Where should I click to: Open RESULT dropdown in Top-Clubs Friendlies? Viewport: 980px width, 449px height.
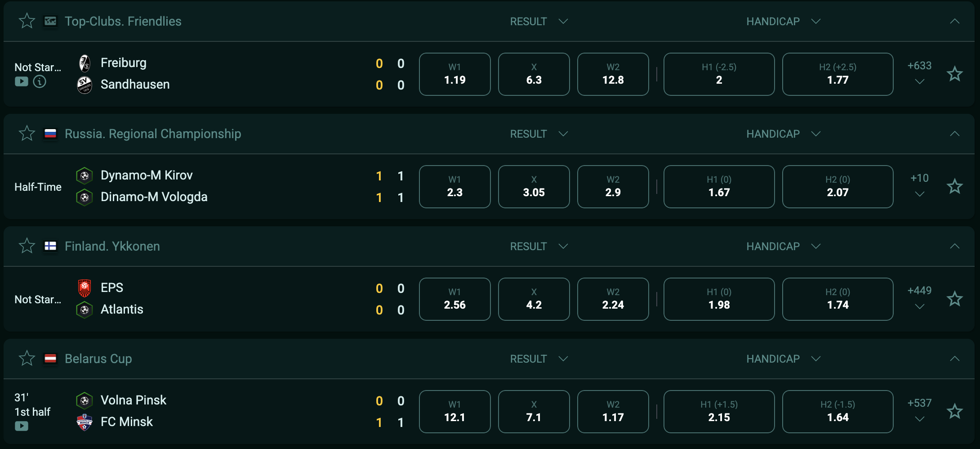539,22
